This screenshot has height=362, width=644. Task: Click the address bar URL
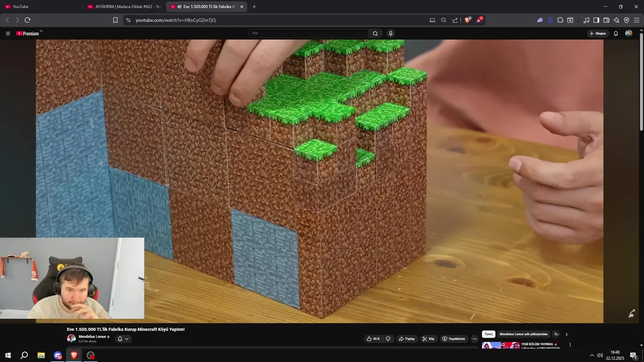[176, 20]
